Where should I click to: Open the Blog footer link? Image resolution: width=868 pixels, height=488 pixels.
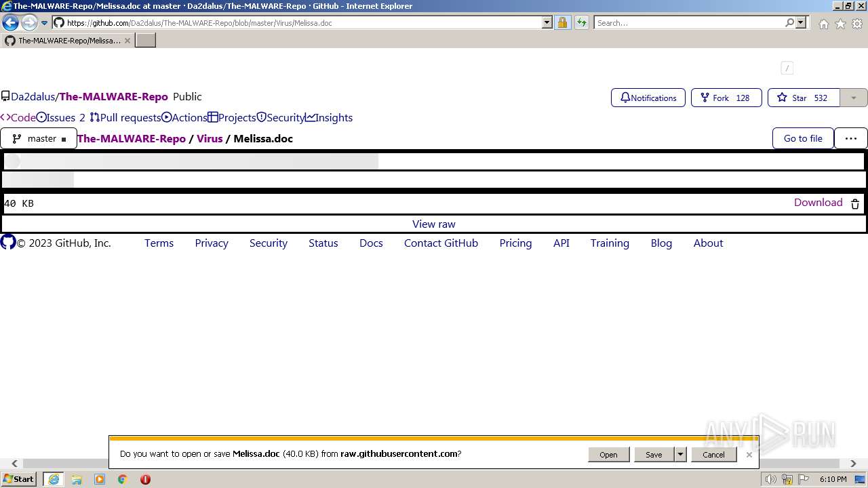[x=662, y=243]
